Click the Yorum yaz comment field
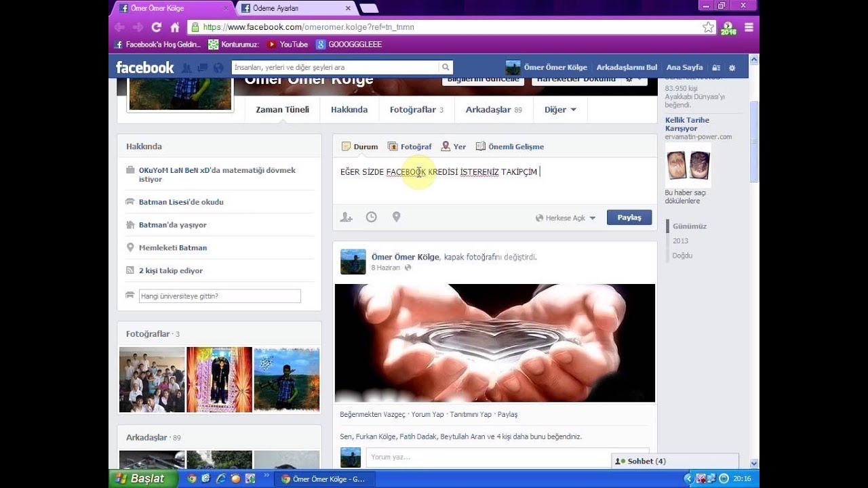Image resolution: width=868 pixels, height=488 pixels. pyautogui.click(x=507, y=457)
